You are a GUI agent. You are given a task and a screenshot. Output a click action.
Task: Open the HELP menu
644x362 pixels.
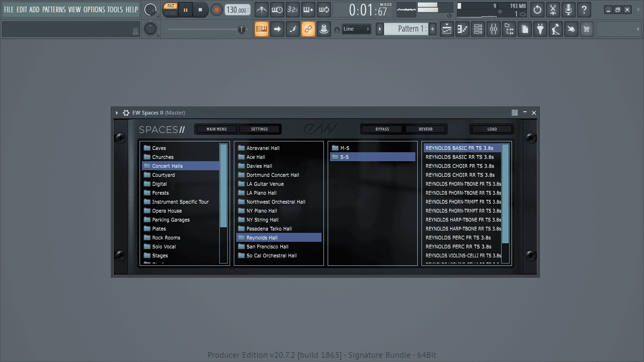click(x=132, y=9)
